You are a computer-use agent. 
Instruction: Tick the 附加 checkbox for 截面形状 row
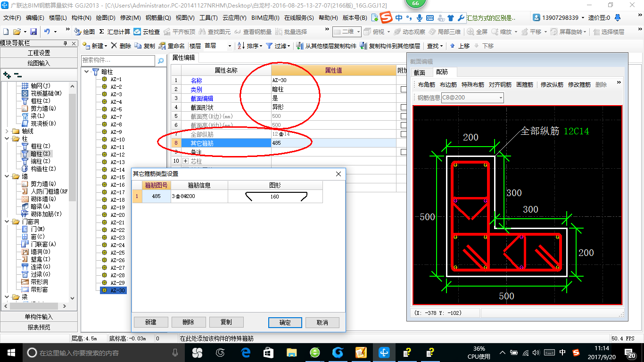404,107
